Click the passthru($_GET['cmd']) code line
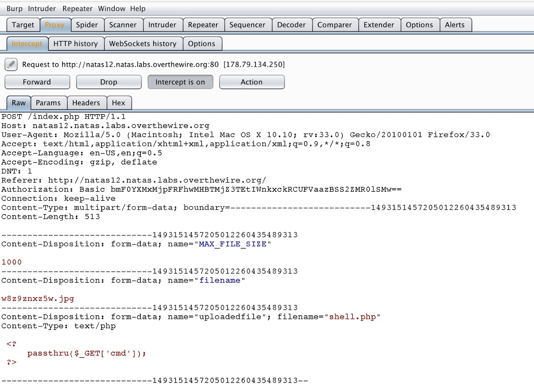The image size is (534, 392). [x=87, y=353]
